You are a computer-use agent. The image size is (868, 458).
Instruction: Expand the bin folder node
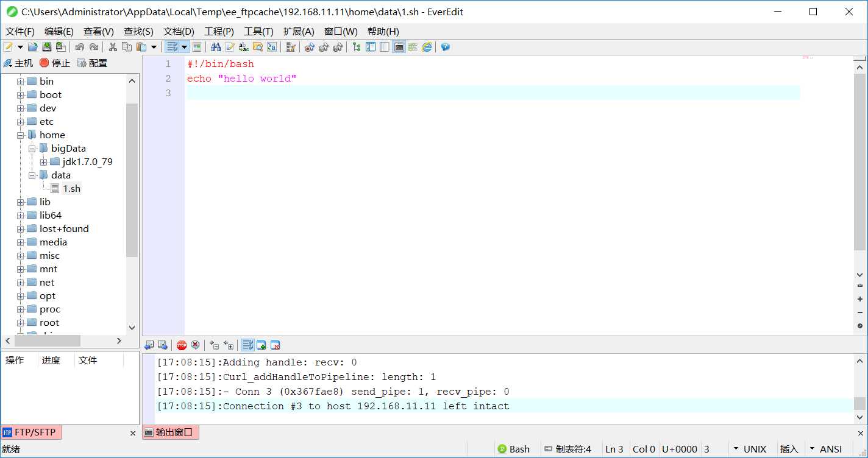(20, 81)
